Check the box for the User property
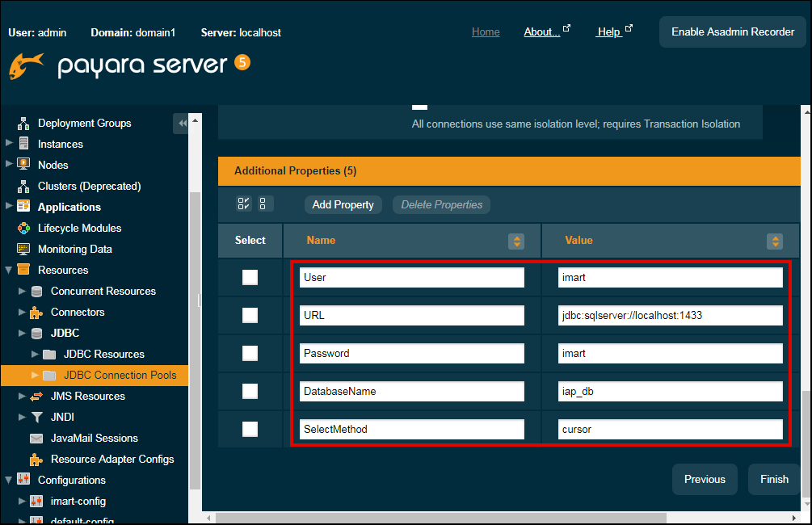This screenshot has width=812, height=525. [x=250, y=277]
